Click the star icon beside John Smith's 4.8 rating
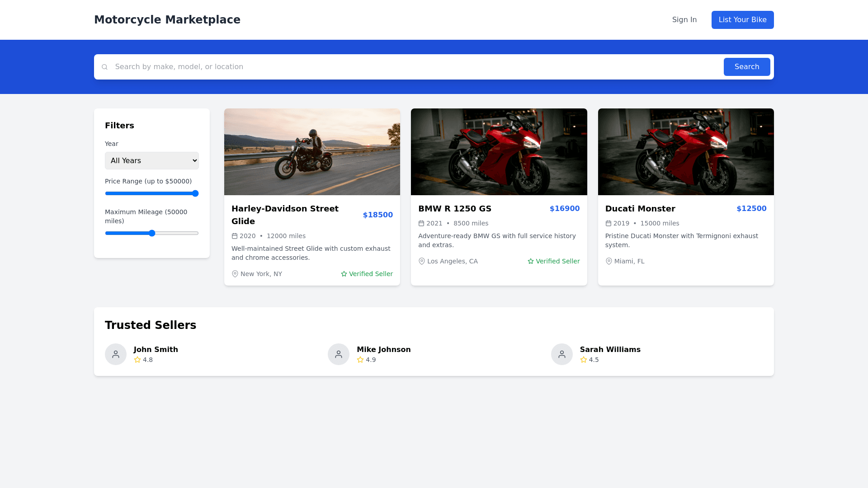The height and width of the screenshot is (488, 868). pos(137,360)
